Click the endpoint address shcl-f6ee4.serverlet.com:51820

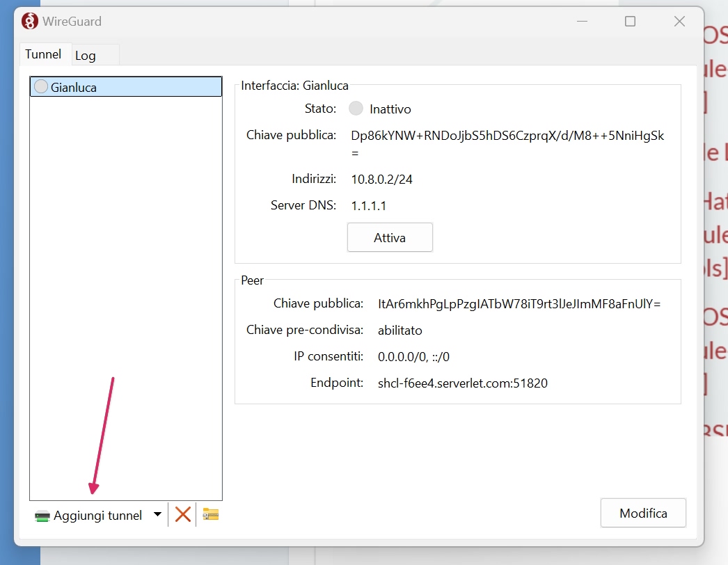(462, 383)
